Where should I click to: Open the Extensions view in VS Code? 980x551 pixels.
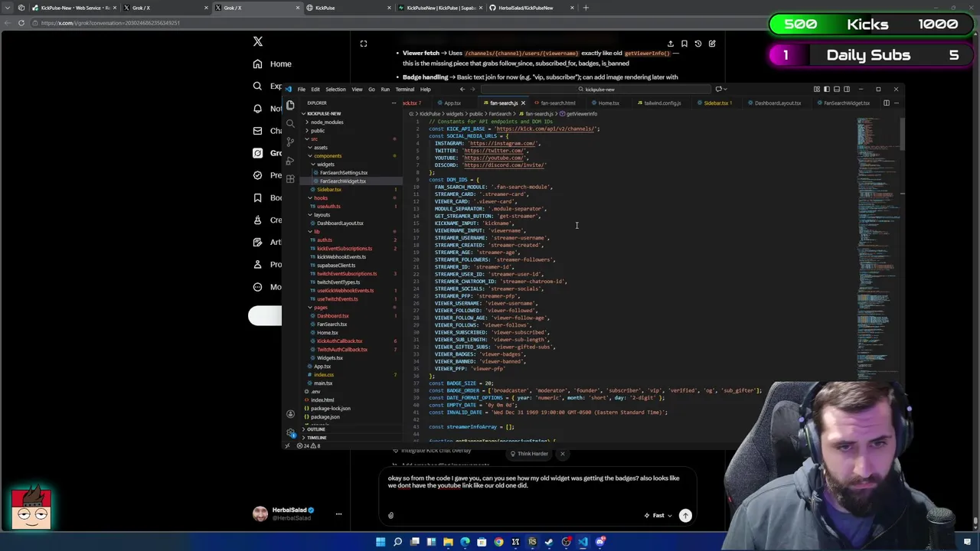coord(290,178)
